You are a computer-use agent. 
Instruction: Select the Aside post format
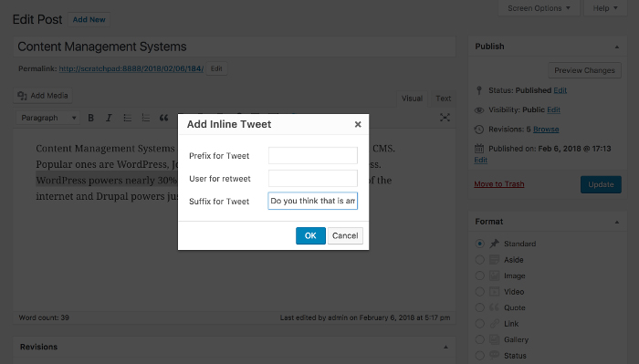pyautogui.click(x=479, y=260)
